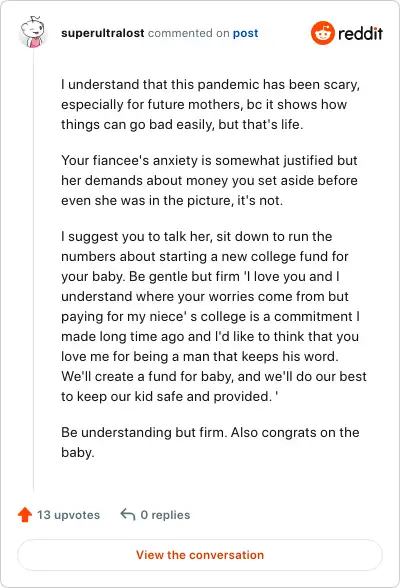The height and width of the screenshot is (588, 400).
Task: Open the blue "post" link
Action: [246, 33]
